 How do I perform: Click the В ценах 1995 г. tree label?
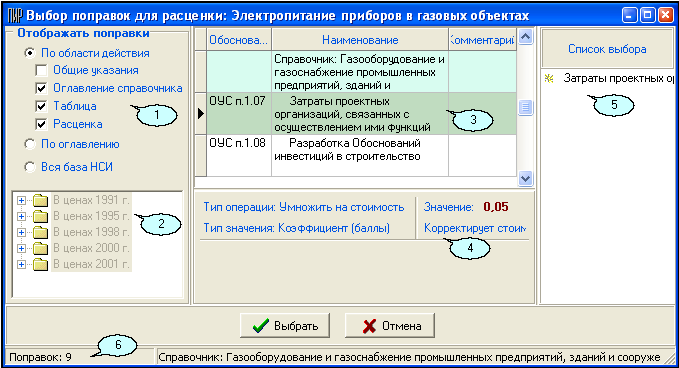click(91, 216)
